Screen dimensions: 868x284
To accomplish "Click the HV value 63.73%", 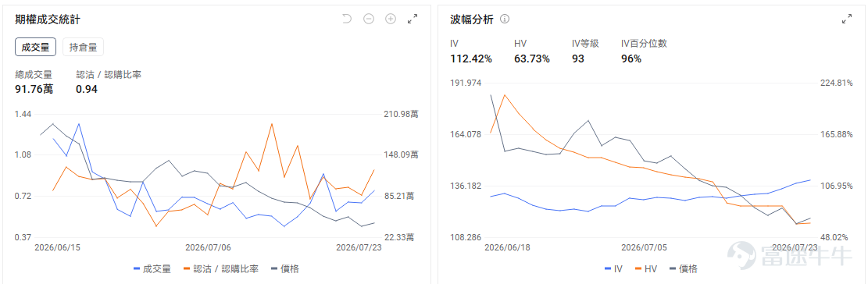I will click(532, 59).
